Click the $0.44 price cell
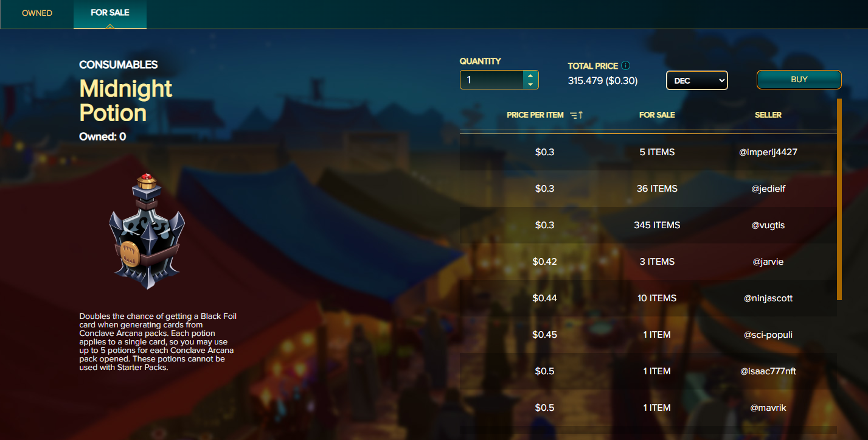This screenshot has width=868, height=440. [x=544, y=298]
